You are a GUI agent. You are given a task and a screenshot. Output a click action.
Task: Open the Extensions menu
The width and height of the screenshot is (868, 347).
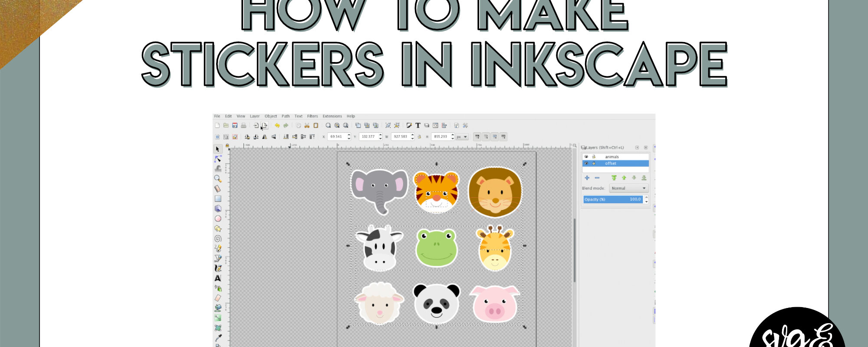point(332,116)
